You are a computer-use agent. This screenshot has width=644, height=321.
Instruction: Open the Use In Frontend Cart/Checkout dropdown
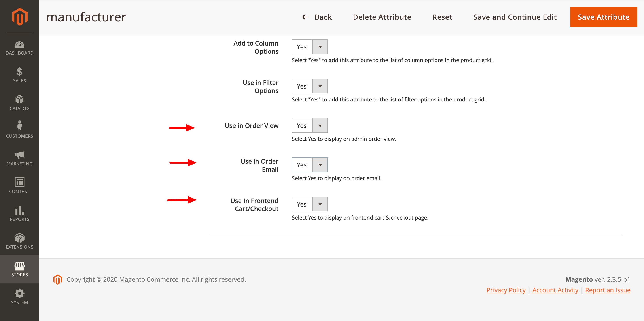tap(310, 204)
